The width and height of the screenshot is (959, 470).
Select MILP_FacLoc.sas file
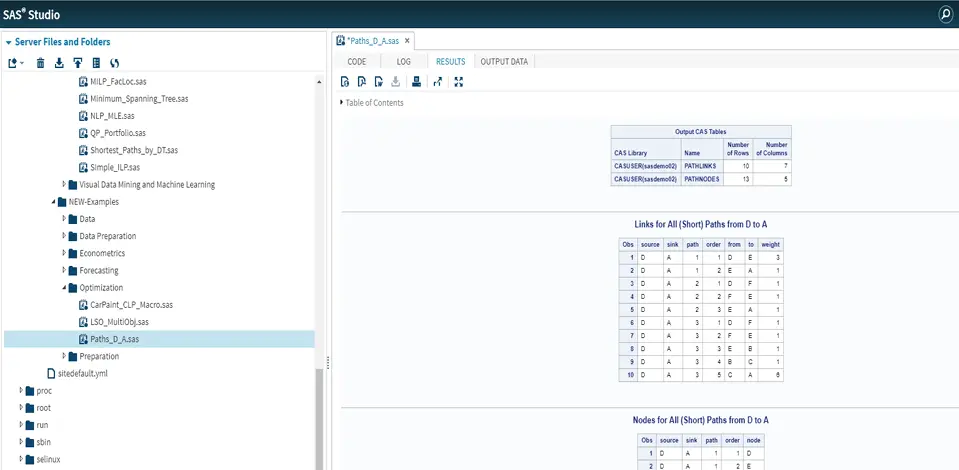tap(118, 81)
